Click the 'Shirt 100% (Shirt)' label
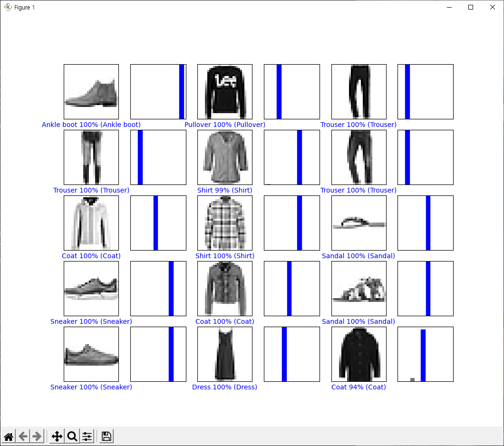This screenshot has height=446, width=504. (225, 256)
